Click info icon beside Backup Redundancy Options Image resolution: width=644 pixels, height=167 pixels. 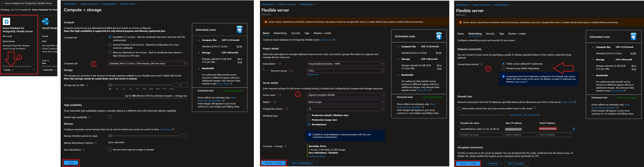coord(96,143)
